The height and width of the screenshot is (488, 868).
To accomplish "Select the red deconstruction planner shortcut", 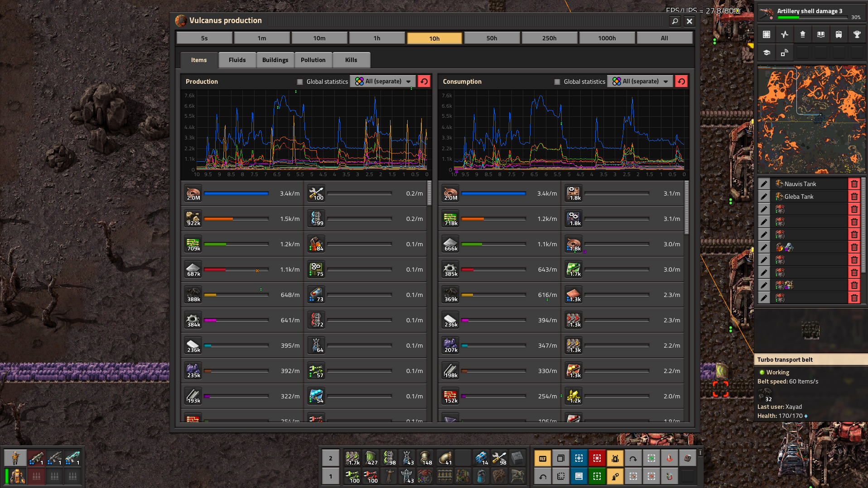I will (x=597, y=458).
